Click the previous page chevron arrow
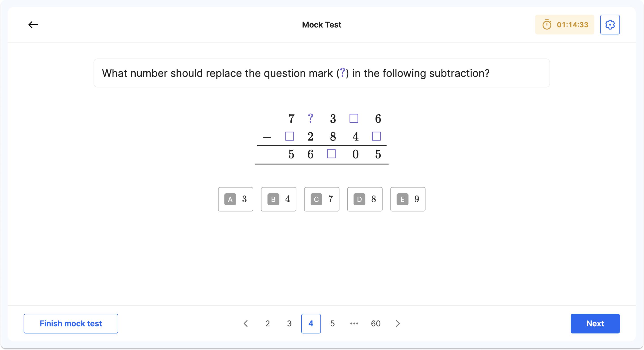The height and width of the screenshot is (350, 644). pos(246,323)
